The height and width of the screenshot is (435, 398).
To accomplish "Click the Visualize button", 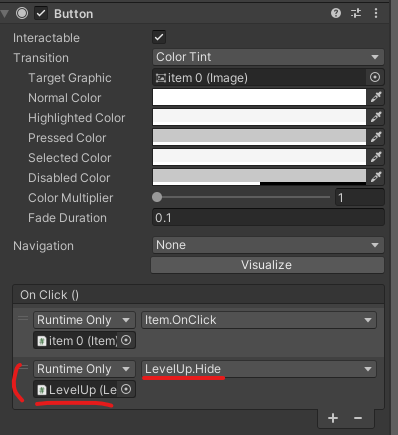I will tap(267, 265).
